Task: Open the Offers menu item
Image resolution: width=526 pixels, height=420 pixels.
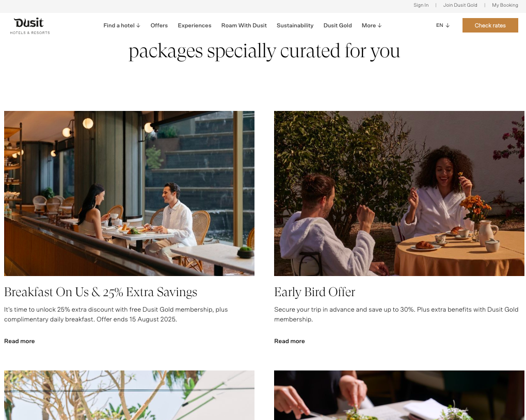Action: coord(159,25)
